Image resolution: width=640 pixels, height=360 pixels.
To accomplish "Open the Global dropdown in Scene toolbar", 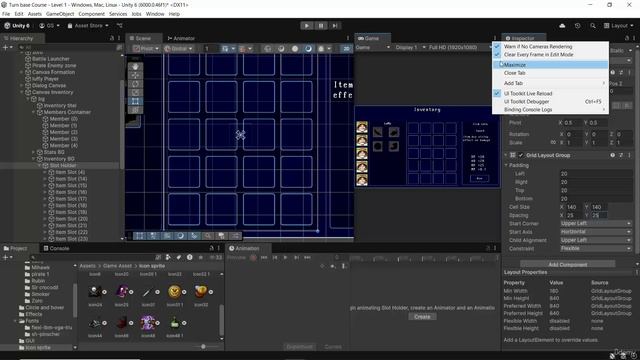I will pos(178,48).
